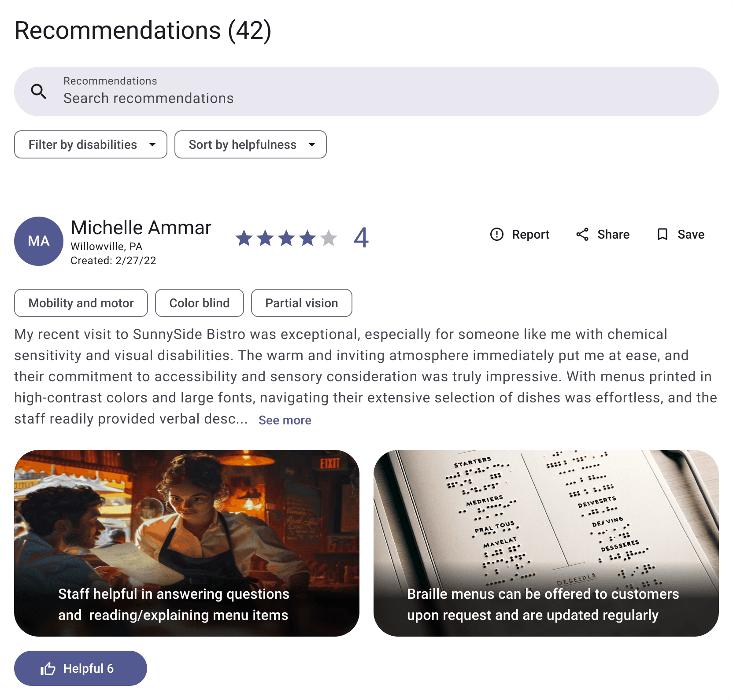Click the search magnifier icon
The height and width of the screenshot is (700, 733).
pyautogui.click(x=39, y=92)
